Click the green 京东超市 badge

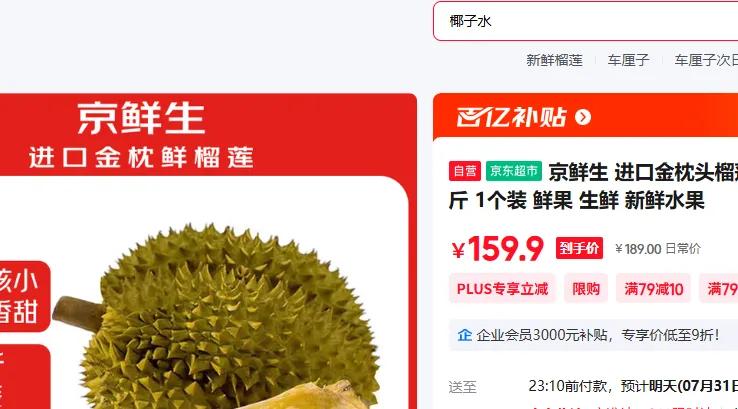click(x=513, y=171)
